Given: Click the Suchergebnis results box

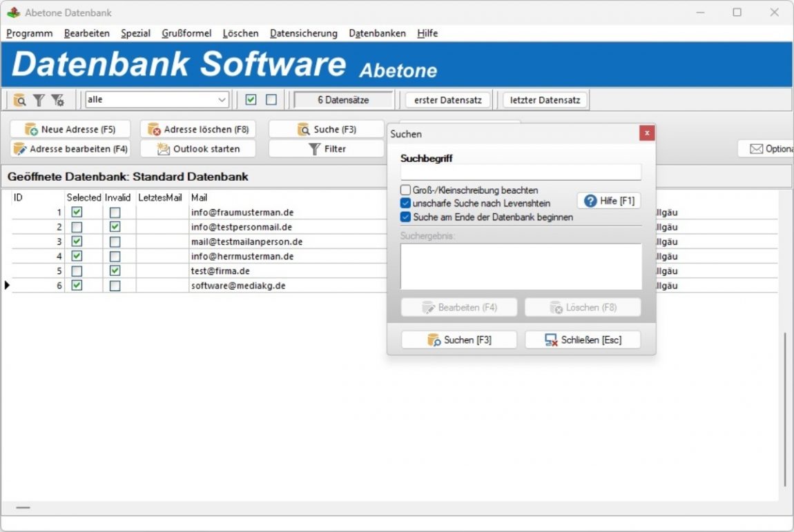Looking at the screenshot, I should [521, 267].
